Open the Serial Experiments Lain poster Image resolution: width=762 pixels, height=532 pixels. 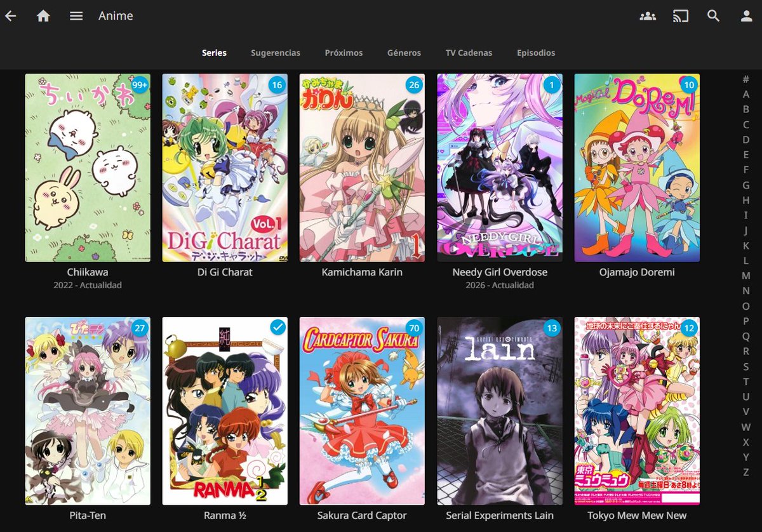point(500,411)
